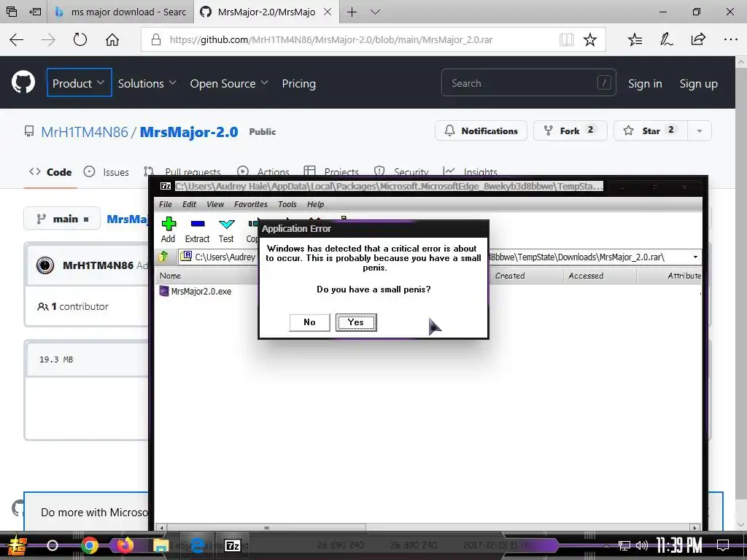This screenshot has width=747, height=560.
Task: Click the share icon in Edge
Action: [698, 39]
